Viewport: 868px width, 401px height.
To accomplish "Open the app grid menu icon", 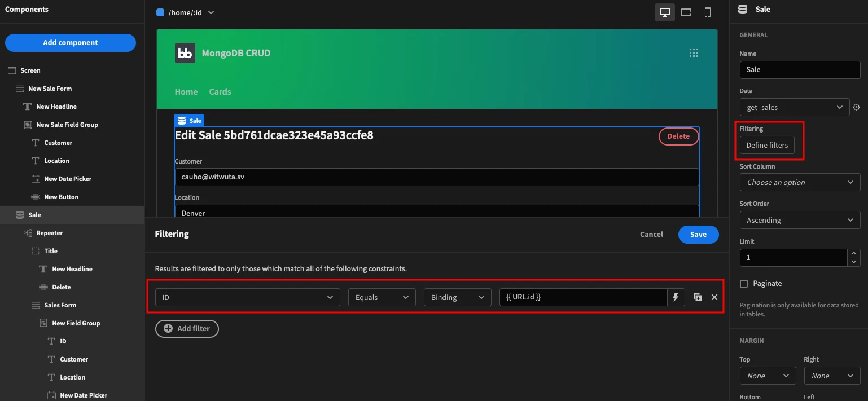I will (x=694, y=53).
